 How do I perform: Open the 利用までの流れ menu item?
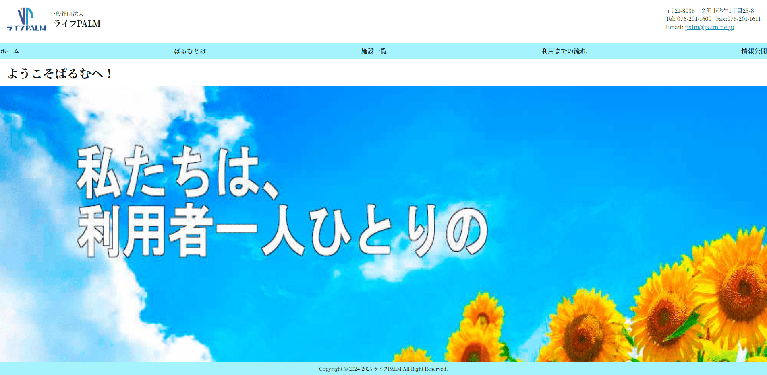[564, 51]
